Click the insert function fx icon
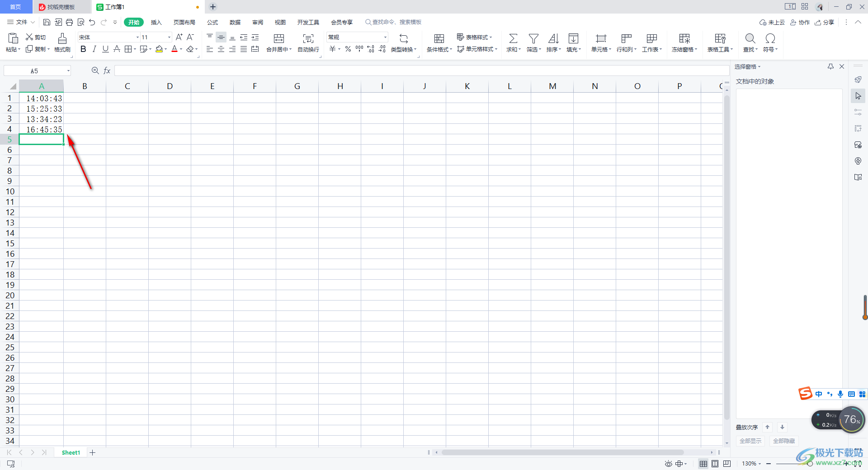868x470 pixels. coord(107,70)
